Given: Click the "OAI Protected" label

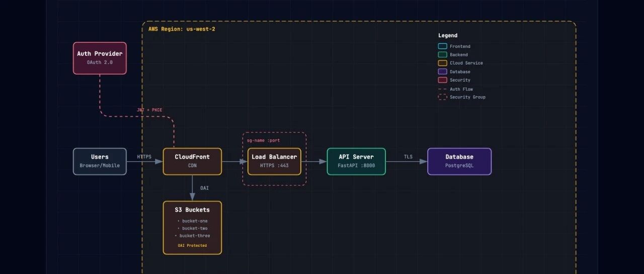Looking at the screenshot, I should (x=192, y=246).
